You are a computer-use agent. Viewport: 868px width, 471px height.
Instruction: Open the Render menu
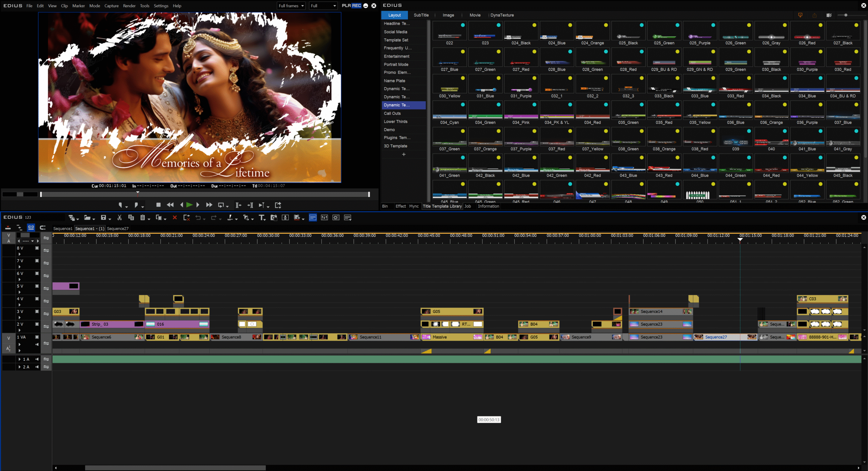pyautogui.click(x=129, y=6)
